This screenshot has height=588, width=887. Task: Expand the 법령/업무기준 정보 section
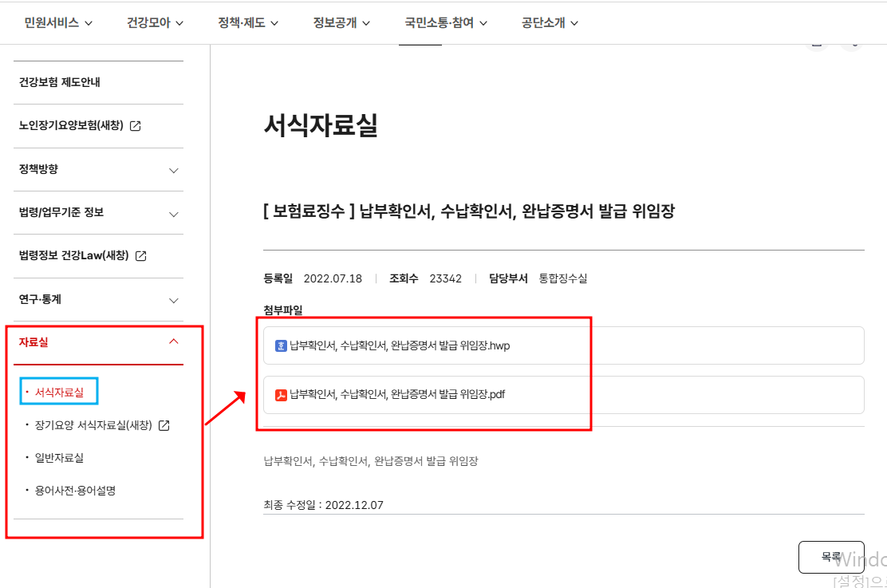pos(174,212)
